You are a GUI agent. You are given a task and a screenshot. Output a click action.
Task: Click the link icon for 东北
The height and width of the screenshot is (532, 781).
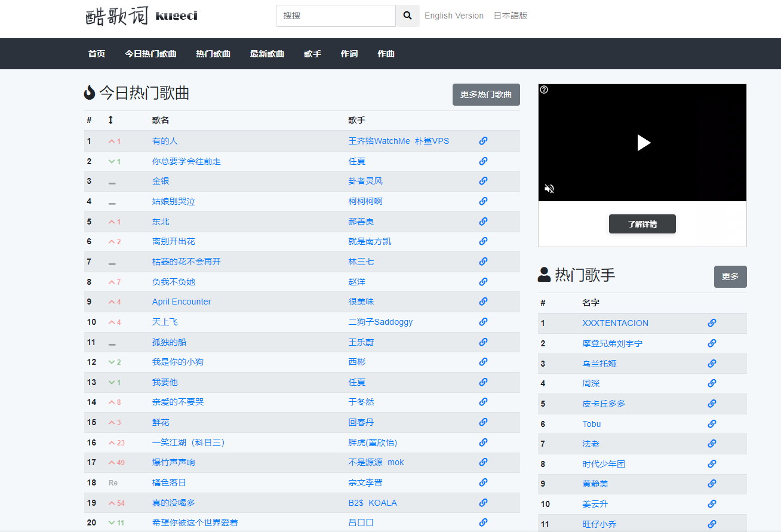[x=484, y=222]
